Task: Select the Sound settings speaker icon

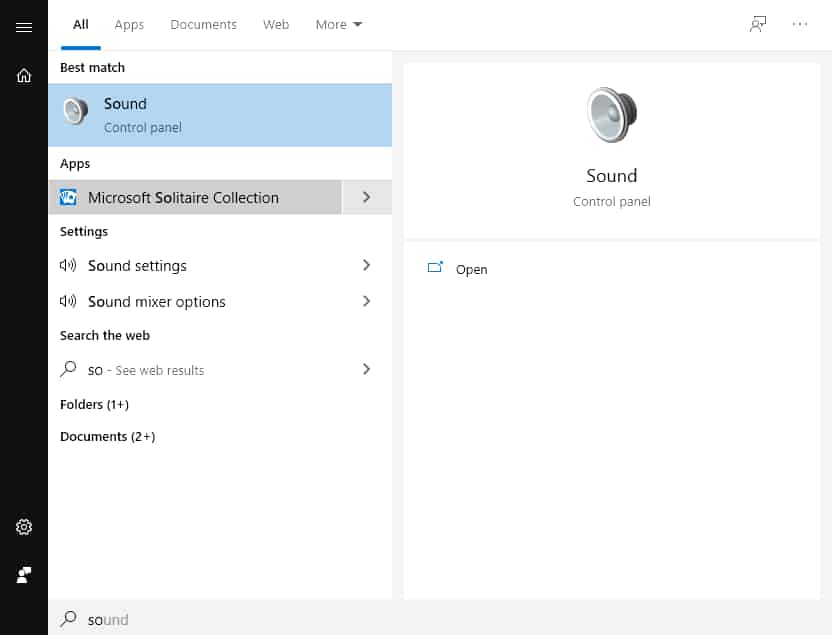Action: click(x=68, y=265)
